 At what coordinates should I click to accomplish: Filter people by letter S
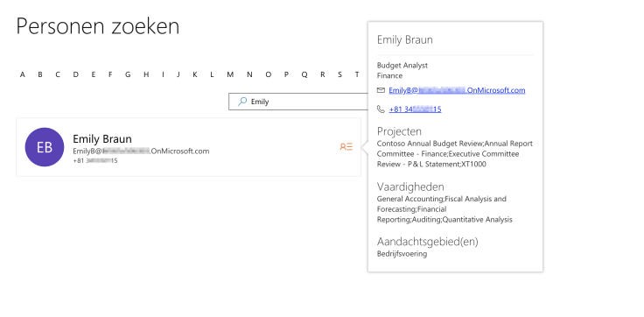(339, 74)
